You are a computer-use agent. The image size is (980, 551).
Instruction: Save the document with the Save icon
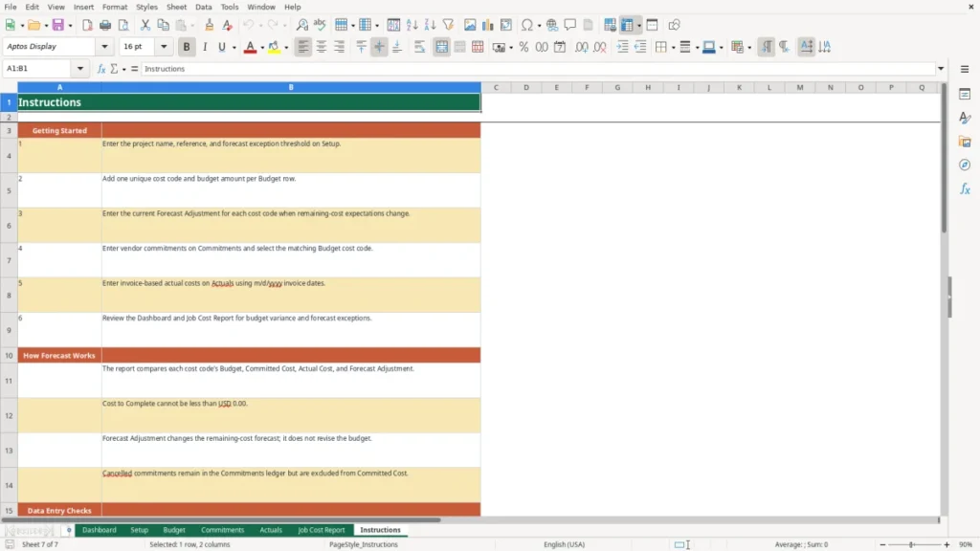tap(58, 25)
